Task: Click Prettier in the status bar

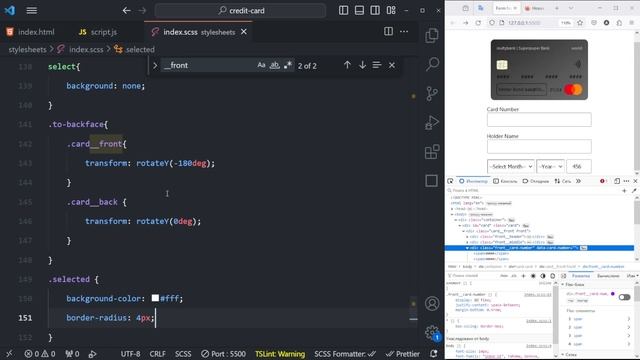Action: click(403, 354)
